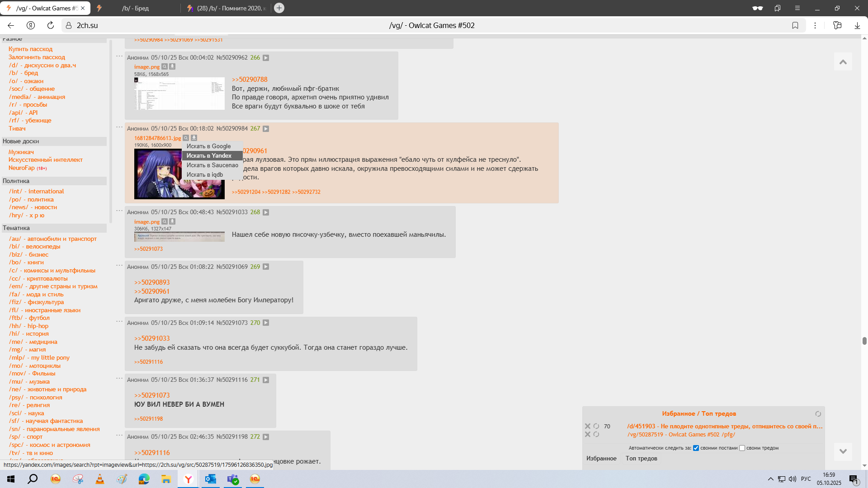Open post options dots for post №50291069

(119, 265)
